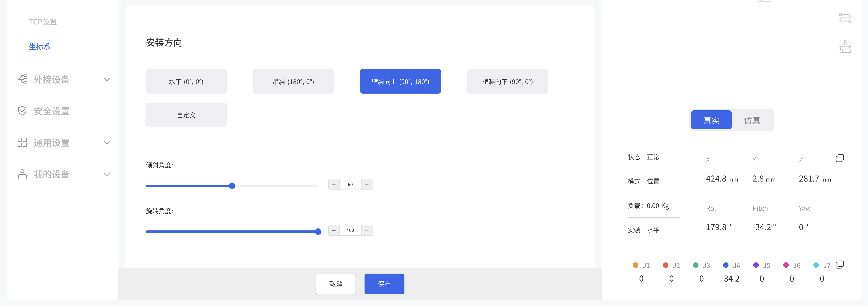Select 吊装 (180°, 0°) mounting option
The width and height of the screenshot is (868, 306).
coord(293,82)
